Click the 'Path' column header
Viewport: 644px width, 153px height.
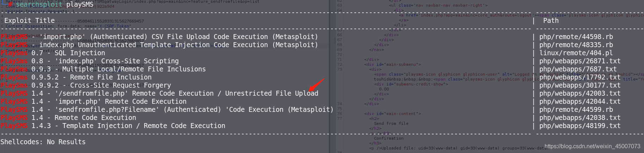coord(551,20)
